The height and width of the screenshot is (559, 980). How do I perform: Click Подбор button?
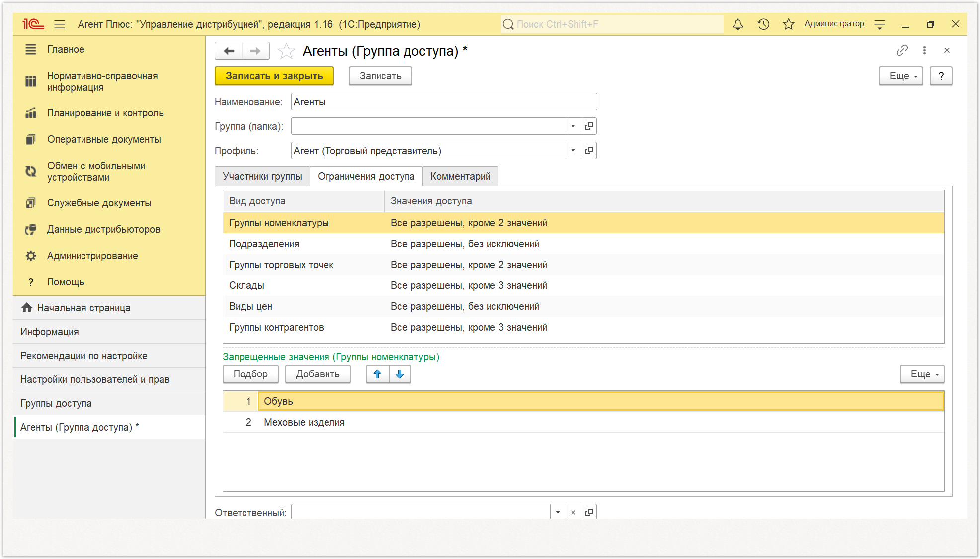[x=250, y=374]
